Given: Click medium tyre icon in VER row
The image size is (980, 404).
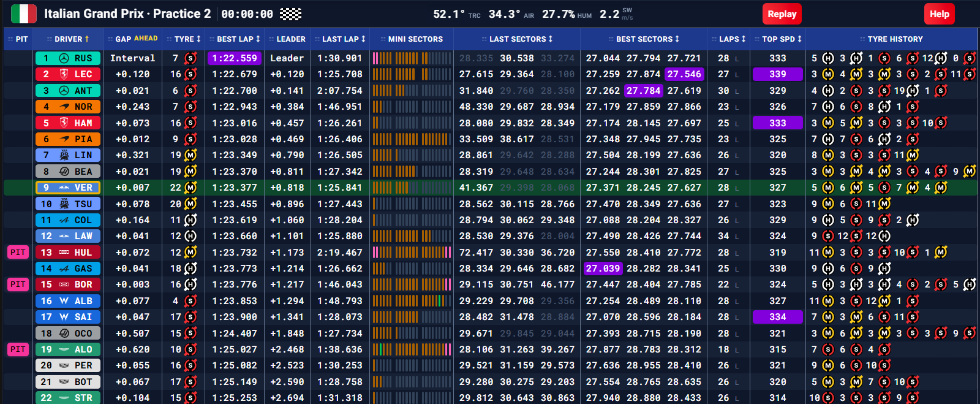Looking at the screenshot, I should point(190,188).
